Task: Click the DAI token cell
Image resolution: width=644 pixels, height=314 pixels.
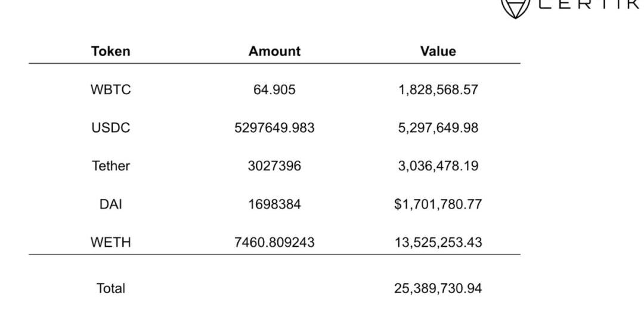Action: point(111,204)
